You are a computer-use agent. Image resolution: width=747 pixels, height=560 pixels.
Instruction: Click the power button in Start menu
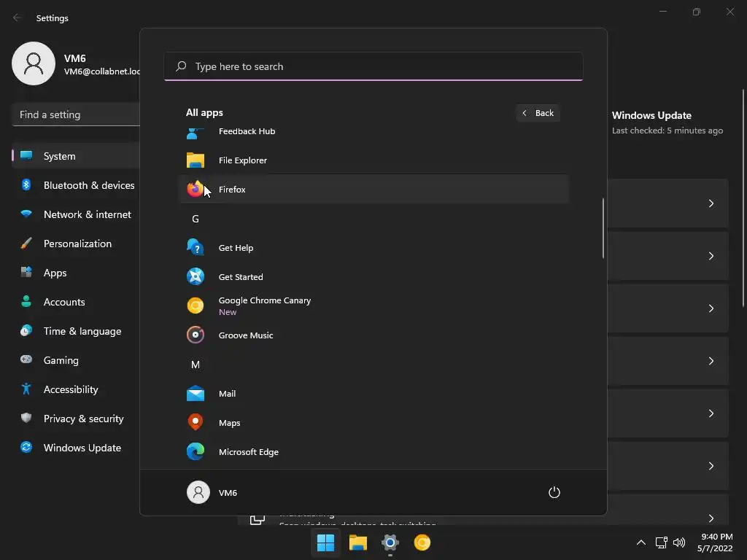click(x=554, y=492)
